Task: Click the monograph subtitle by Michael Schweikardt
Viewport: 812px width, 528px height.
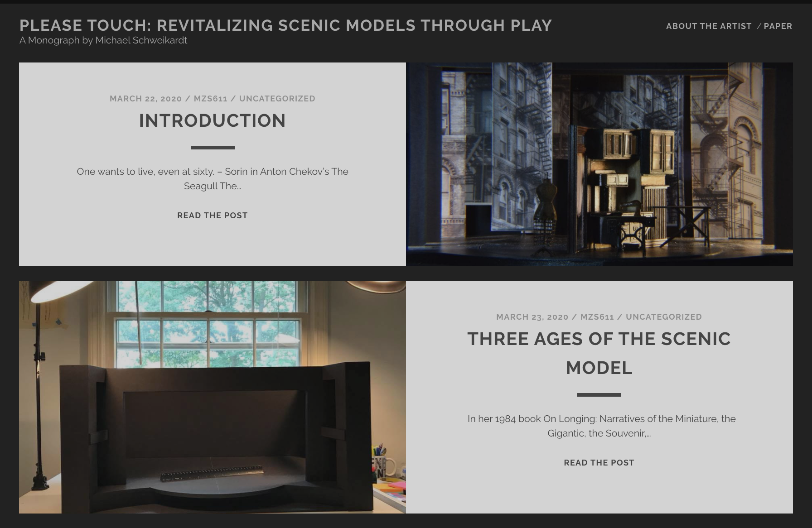Action: point(103,40)
